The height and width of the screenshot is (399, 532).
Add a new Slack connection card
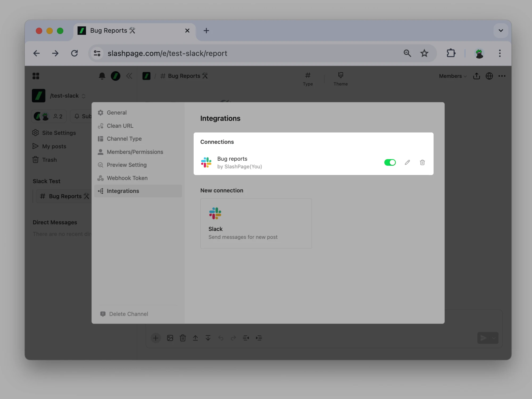tap(256, 223)
